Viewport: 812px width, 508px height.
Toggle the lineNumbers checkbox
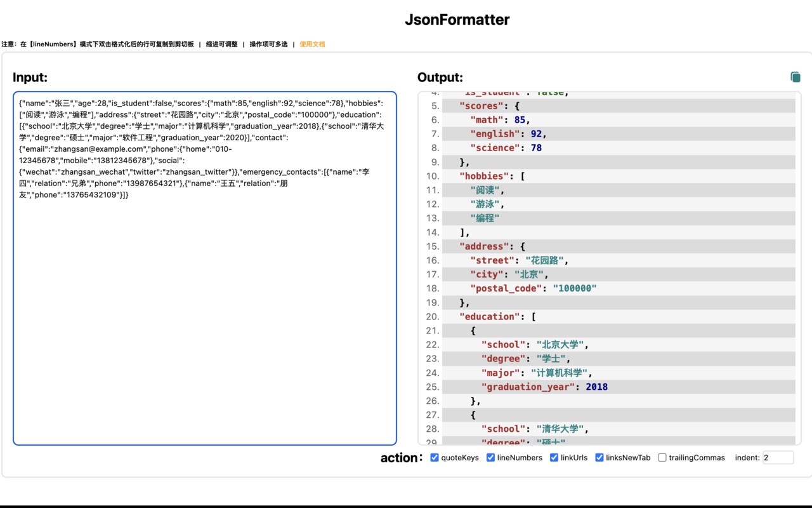pos(490,457)
